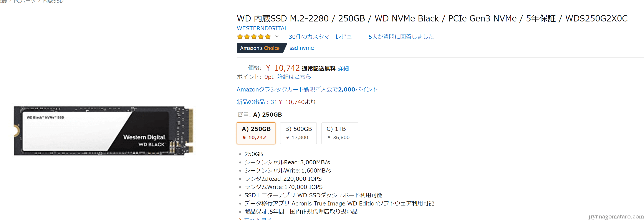Select the A) 250GB capacity option

256,133
